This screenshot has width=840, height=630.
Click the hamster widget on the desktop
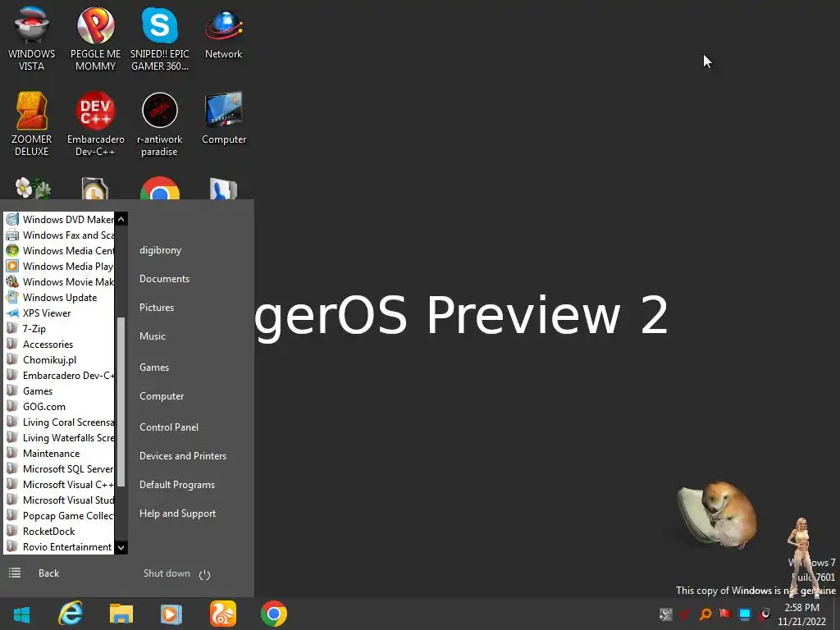point(718,515)
